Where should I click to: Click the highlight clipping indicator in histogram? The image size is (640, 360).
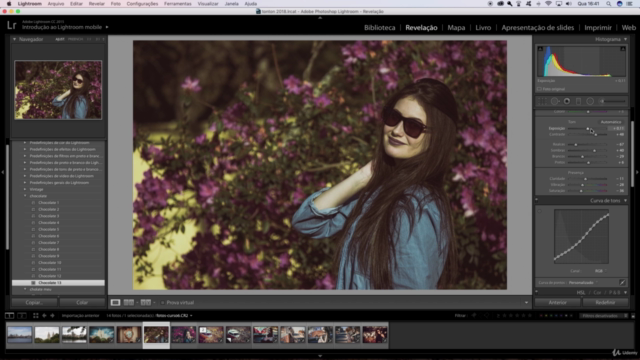coord(623,49)
